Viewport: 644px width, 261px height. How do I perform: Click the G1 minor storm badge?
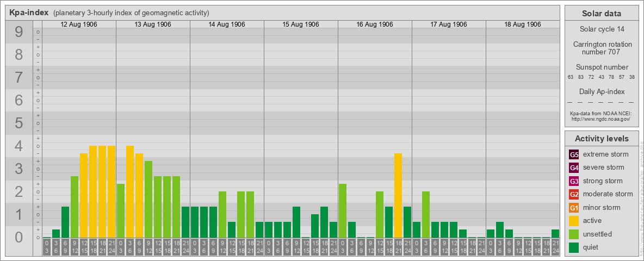[x=574, y=208]
